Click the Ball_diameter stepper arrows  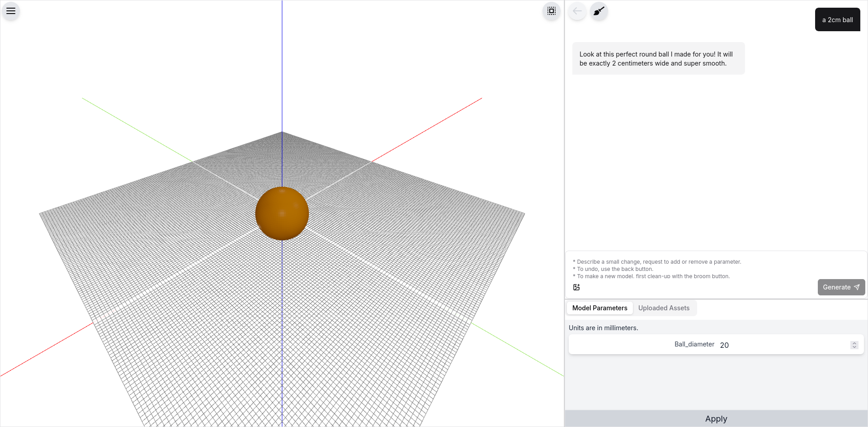click(x=854, y=345)
